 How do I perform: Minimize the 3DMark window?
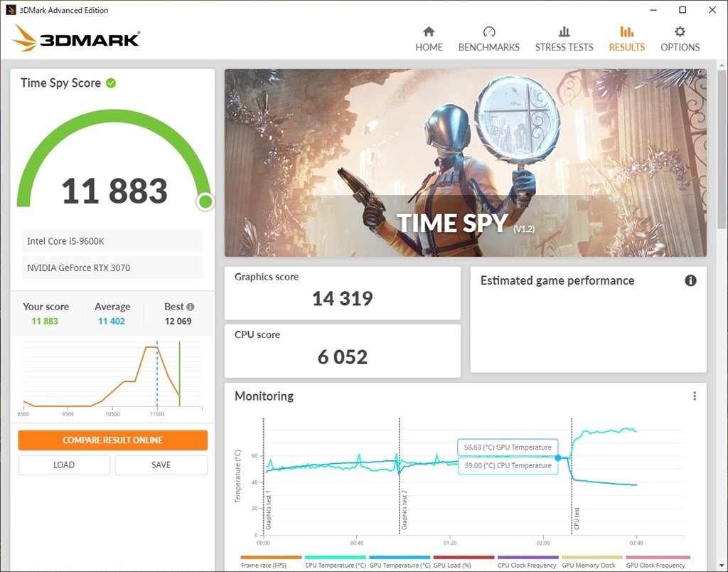coord(653,10)
